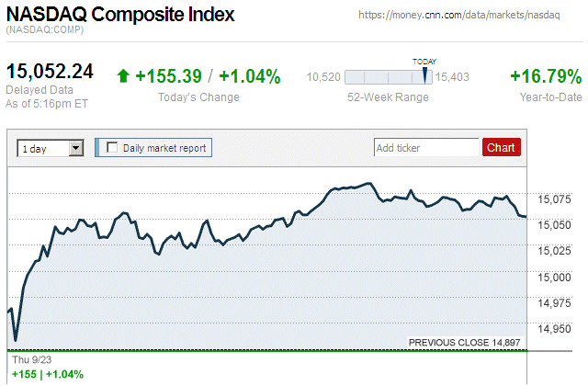Focus the Add ticker input field
Viewport: 588px width, 386px height.
click(x=425, y=147)
